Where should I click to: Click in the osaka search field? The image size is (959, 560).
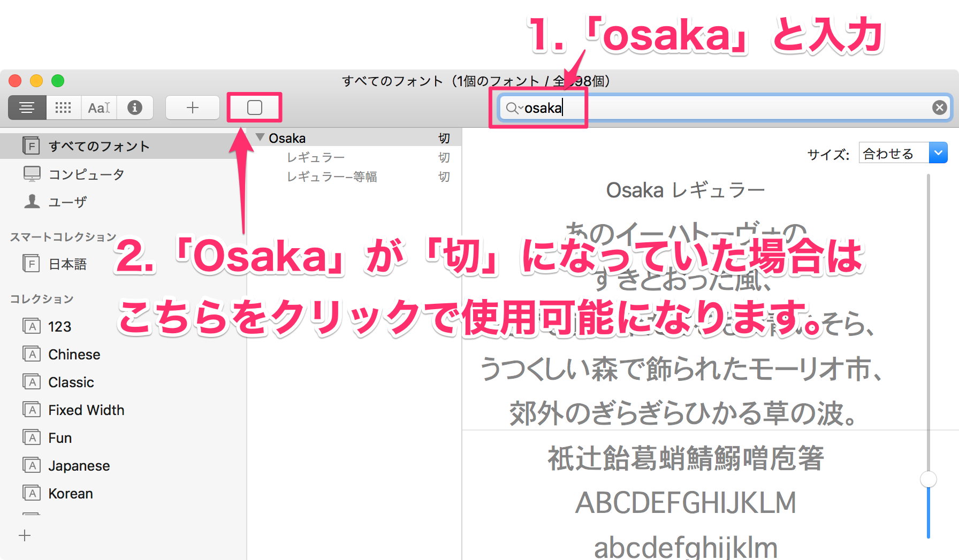click(725, 108)
